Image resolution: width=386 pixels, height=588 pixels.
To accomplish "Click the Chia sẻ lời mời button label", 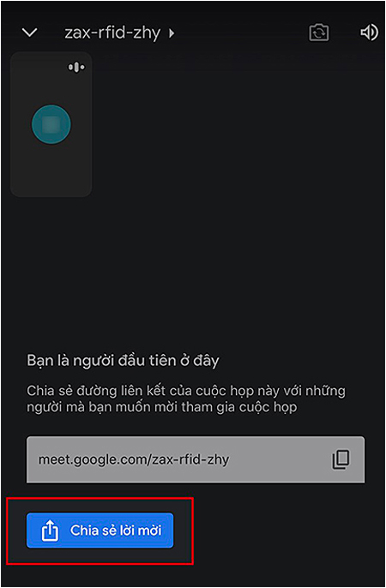I will click(116, 531).
